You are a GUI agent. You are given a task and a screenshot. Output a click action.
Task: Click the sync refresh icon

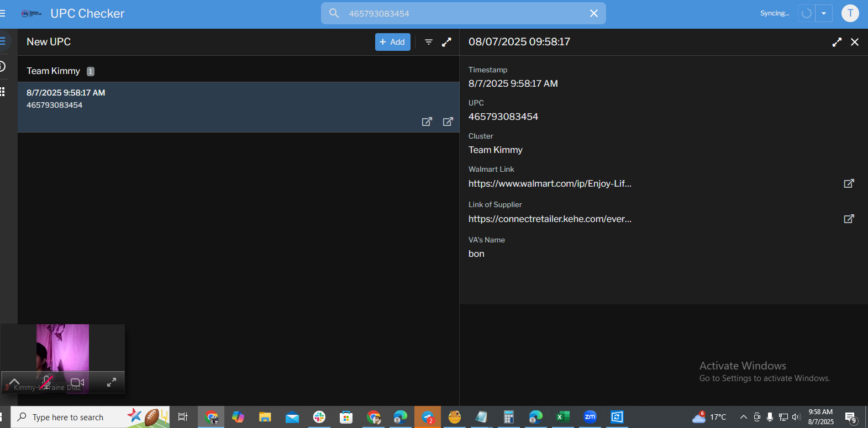pyautogui.click(x=807, y=13)
